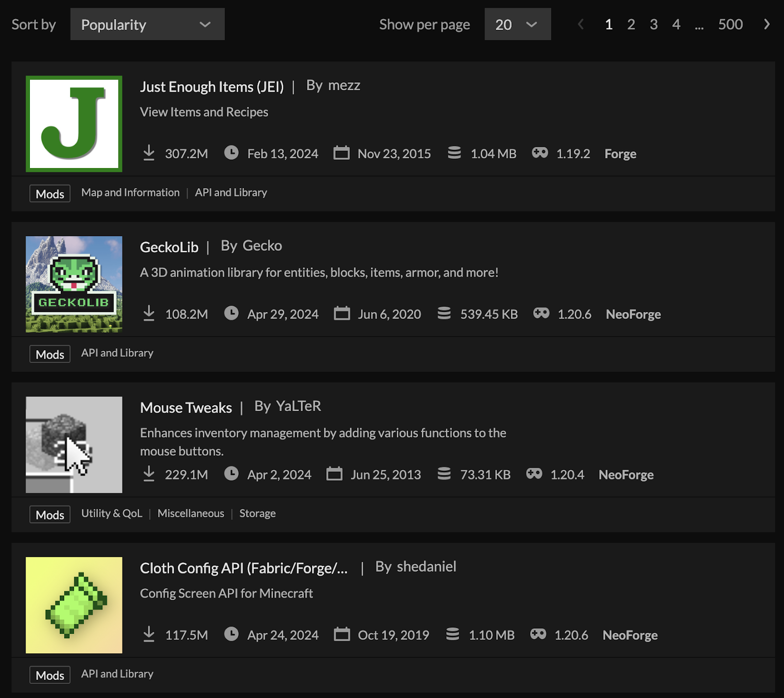Select current page 1
784x698 pixels.
pos(609,24)
